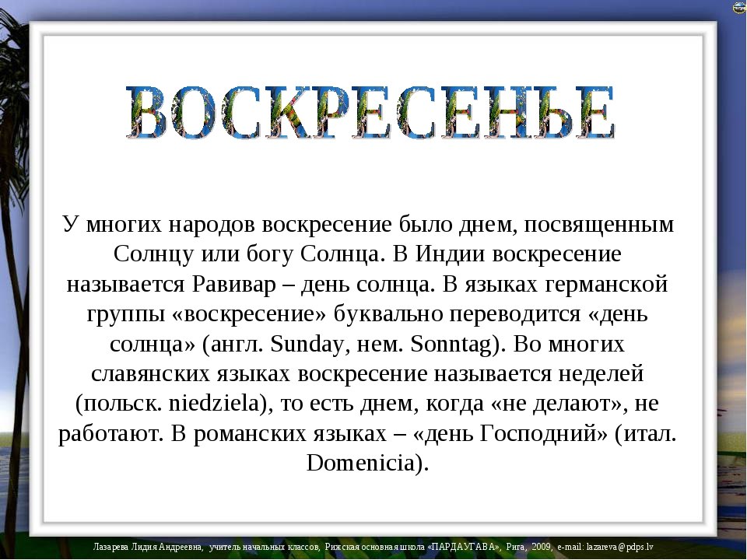Image resolution: width=747 pixels, height=560 pixels.
Task: Click the English word Sunday
Action: tap(311, 344)
